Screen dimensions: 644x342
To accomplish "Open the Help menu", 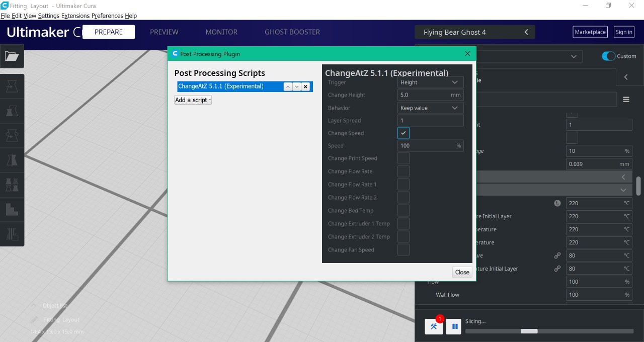I will coord(131,16).
